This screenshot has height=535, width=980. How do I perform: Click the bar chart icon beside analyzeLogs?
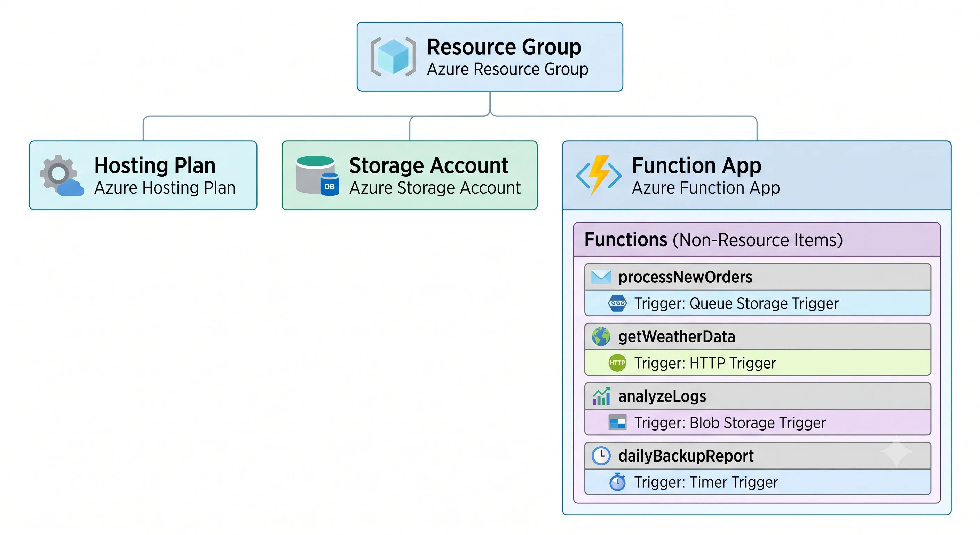601,396
